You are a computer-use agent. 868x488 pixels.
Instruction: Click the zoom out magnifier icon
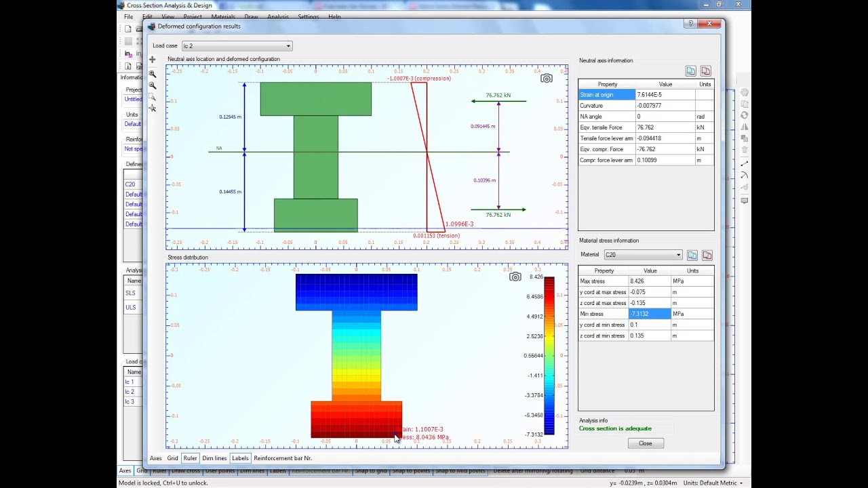tap(152, 85)
